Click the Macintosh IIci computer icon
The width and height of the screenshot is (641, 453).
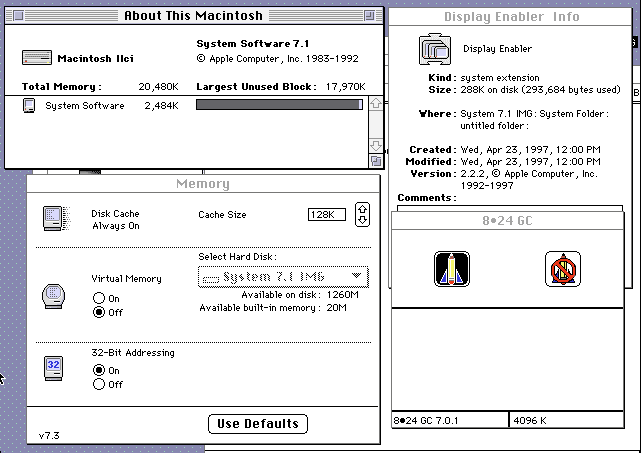point(37,58)
